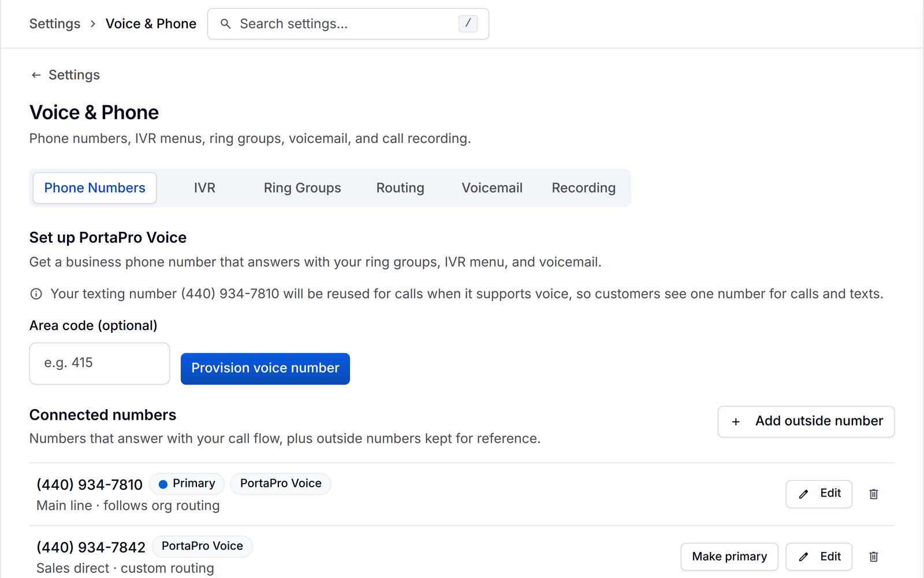Screen dimensions: 924x578
Task: Click the search magnifier icon
Action: tap(225, 24)
